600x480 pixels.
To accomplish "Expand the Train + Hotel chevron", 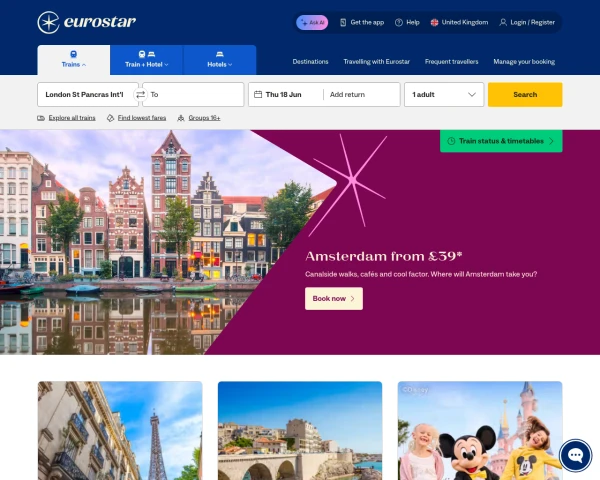I will [166, 65].
